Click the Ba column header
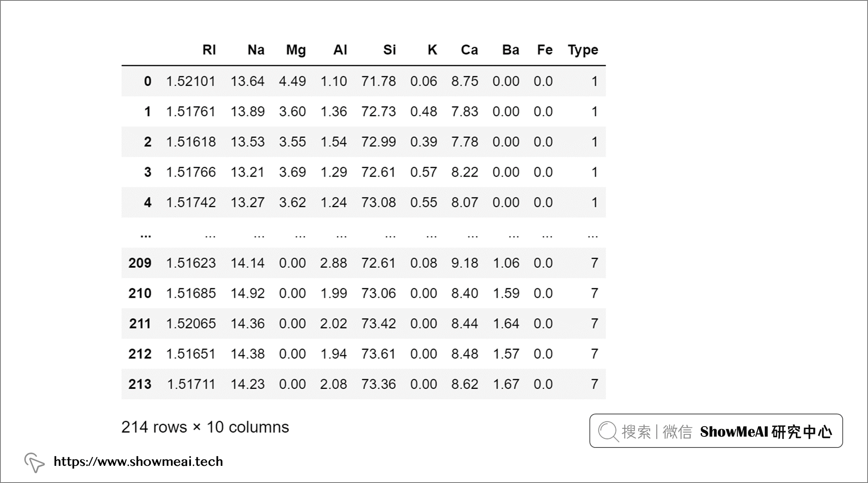Screen dimensions: 868x483 [x=510, y=50]
